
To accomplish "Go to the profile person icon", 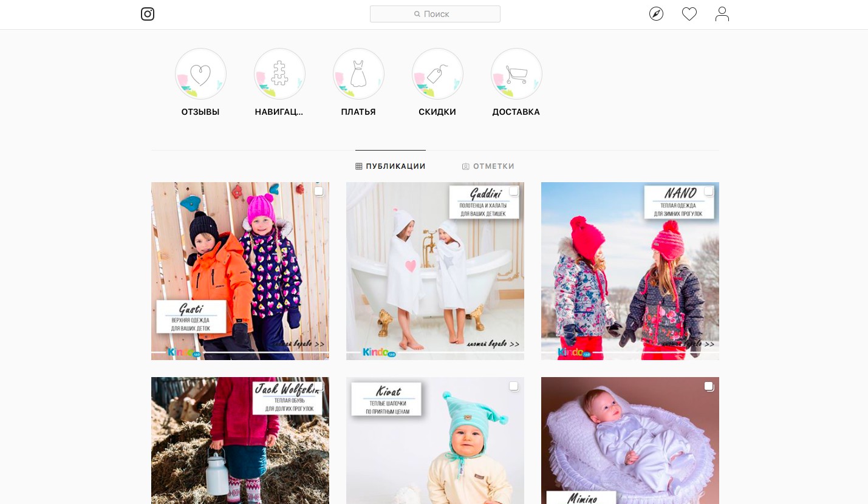I will click(722, 14).
